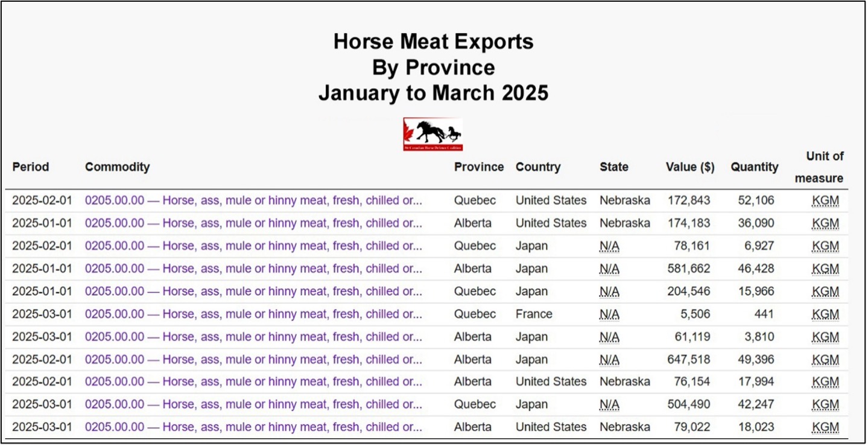Click KGM abbreviation in the 52,106 quantity row
The image size is (868, 446).
click(x=825, y=201)
